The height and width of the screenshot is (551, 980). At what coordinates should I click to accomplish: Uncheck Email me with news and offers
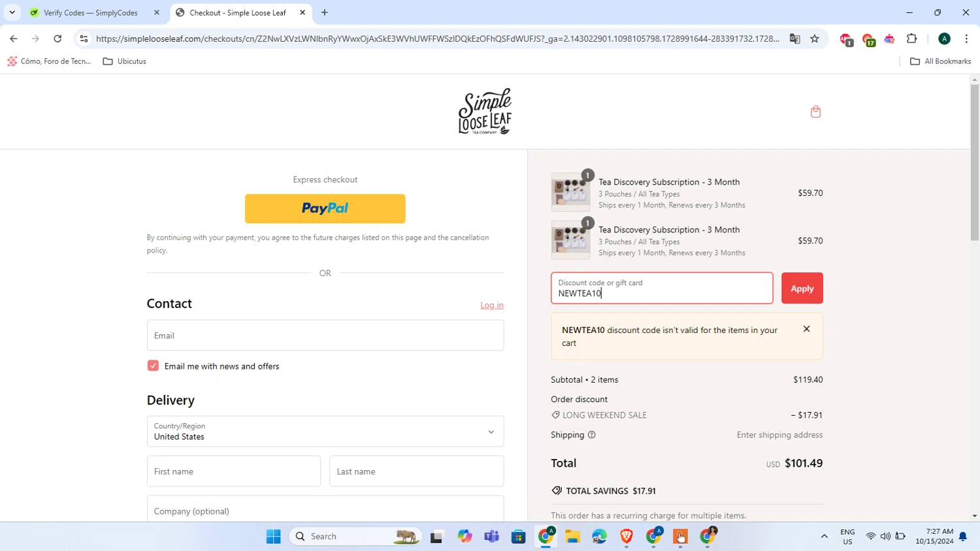click(x=153, y=366)
